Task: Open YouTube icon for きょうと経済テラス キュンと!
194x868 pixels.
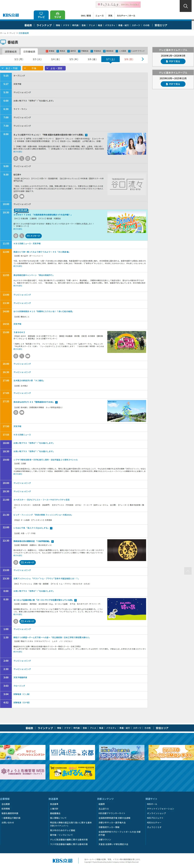Action: pos(34,158)
